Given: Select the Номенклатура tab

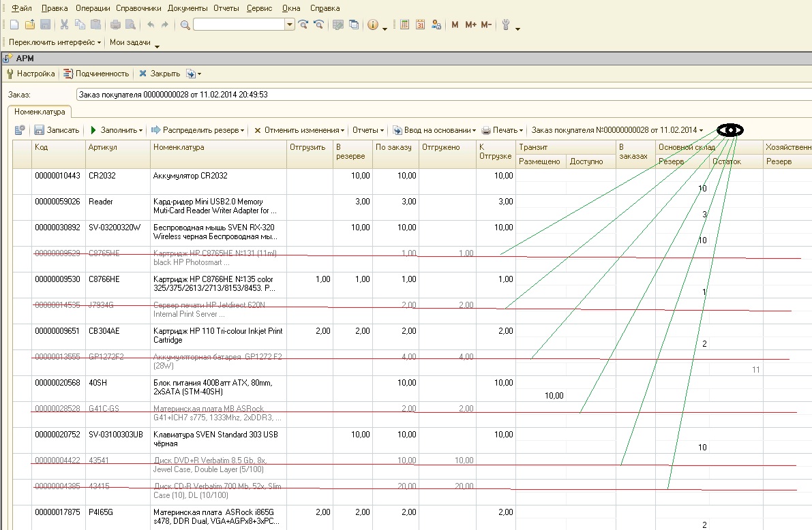Looking at the screenshot, I should pyautogui.click(x=40, y=111).
